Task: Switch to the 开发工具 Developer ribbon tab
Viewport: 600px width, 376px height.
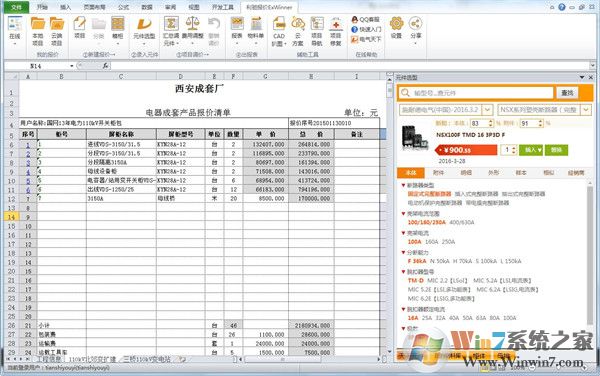Action: coord(222,7)
